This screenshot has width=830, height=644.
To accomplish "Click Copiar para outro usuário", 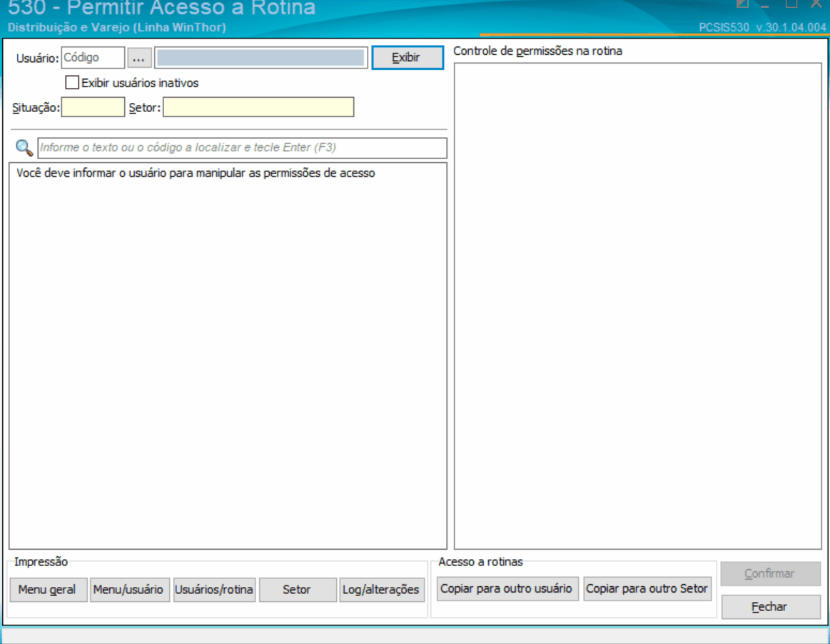I will (507, 589).
